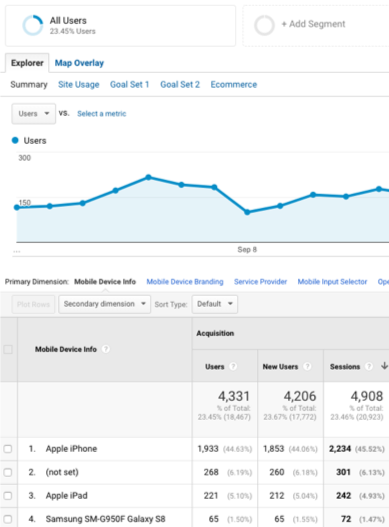The image size is (389, 527).
Task: Select Mobile Device Info primary dimension
Action: [105, 282]
